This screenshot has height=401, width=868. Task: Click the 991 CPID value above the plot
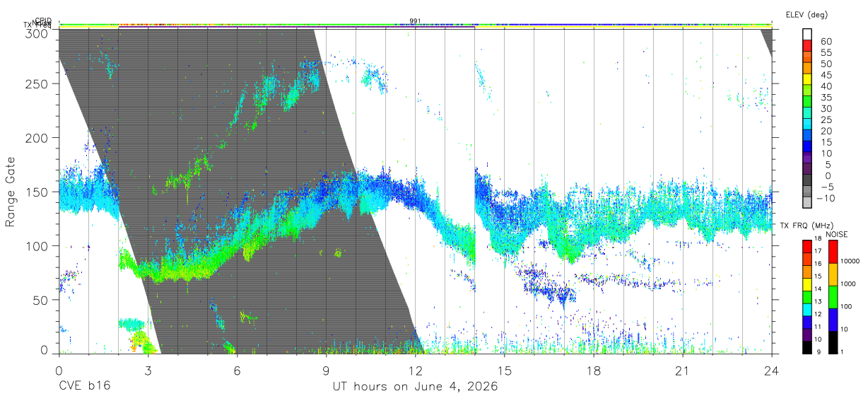point(415,21)
